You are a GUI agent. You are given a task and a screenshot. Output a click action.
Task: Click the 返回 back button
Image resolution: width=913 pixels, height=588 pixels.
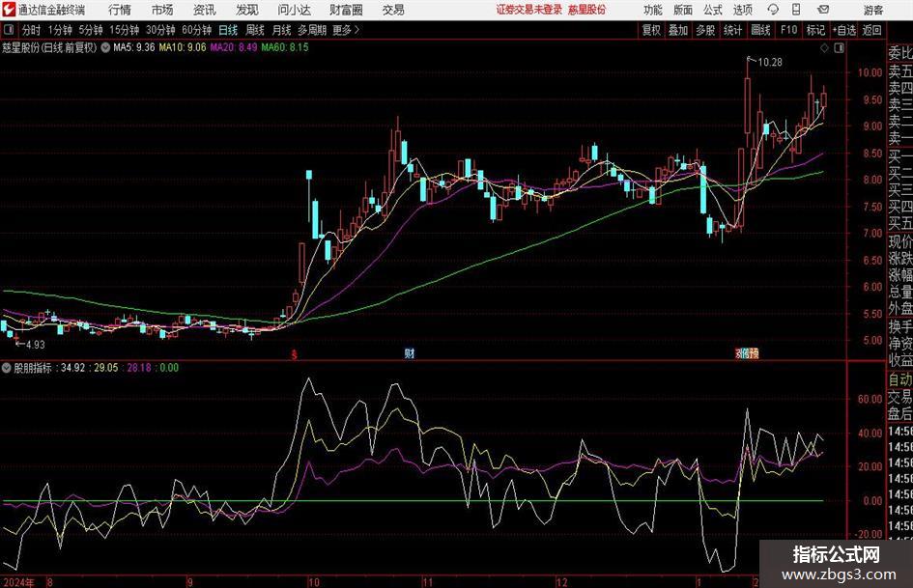pyautogui.click(x=871, y=30)
